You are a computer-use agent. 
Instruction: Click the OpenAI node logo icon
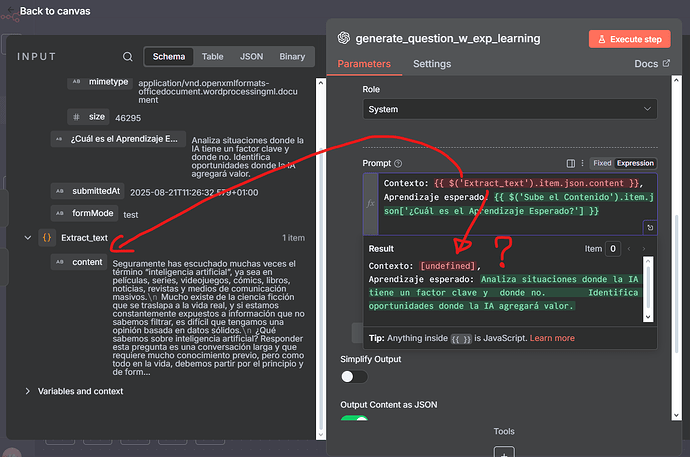344,38
